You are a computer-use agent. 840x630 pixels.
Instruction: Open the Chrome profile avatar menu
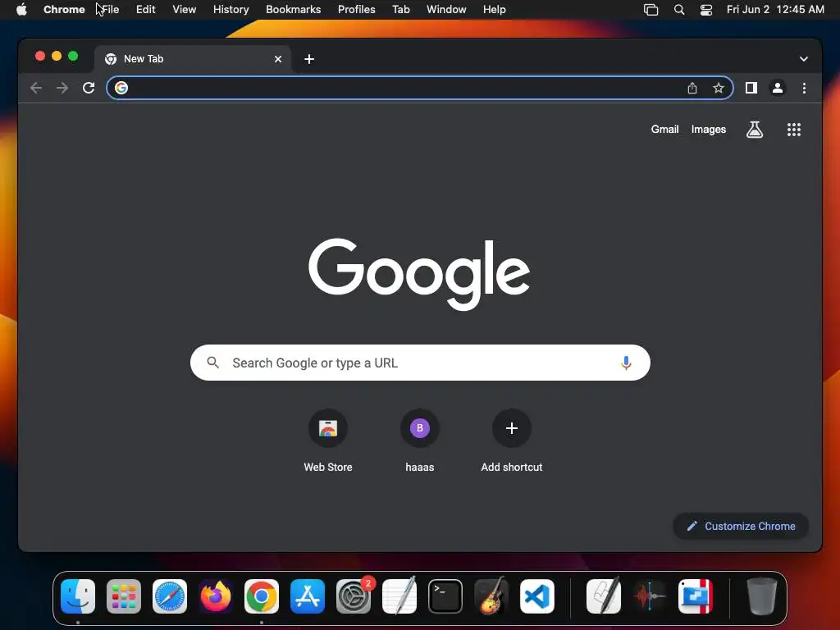pyautogui.click(x=778, y=88)
